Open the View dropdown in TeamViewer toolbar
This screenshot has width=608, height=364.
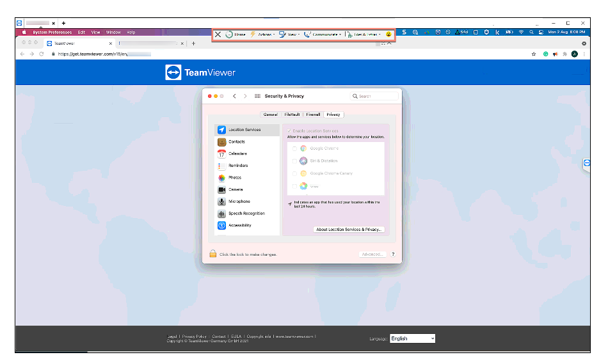pyautogui.click(x=289, y=35)
